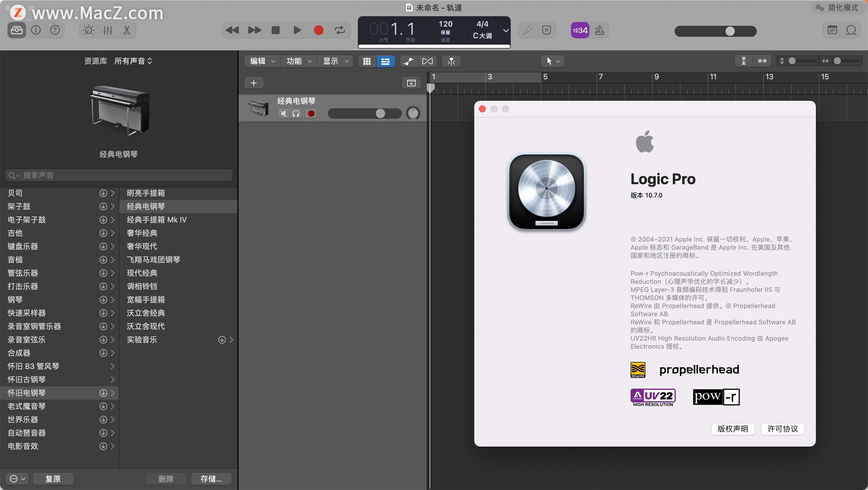Click the 复原 button
Screen dimensions: 868x490
click(x=53, y=479)
